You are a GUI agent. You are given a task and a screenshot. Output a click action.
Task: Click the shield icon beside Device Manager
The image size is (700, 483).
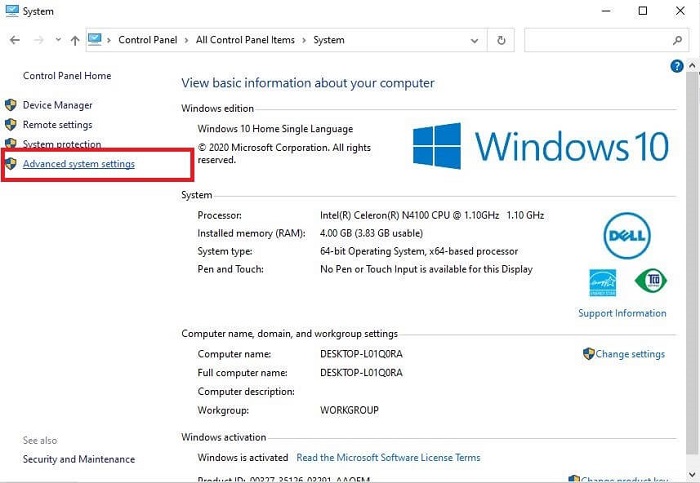[x=11, y=105]
